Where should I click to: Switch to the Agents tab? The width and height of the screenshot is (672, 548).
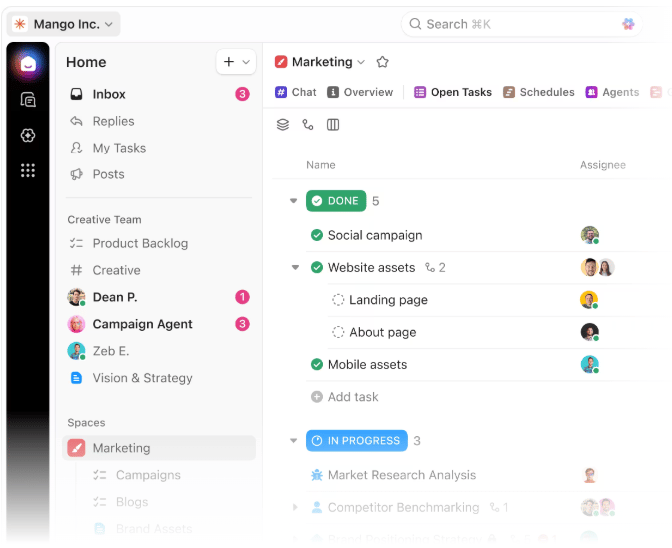[x=612, y=92]
